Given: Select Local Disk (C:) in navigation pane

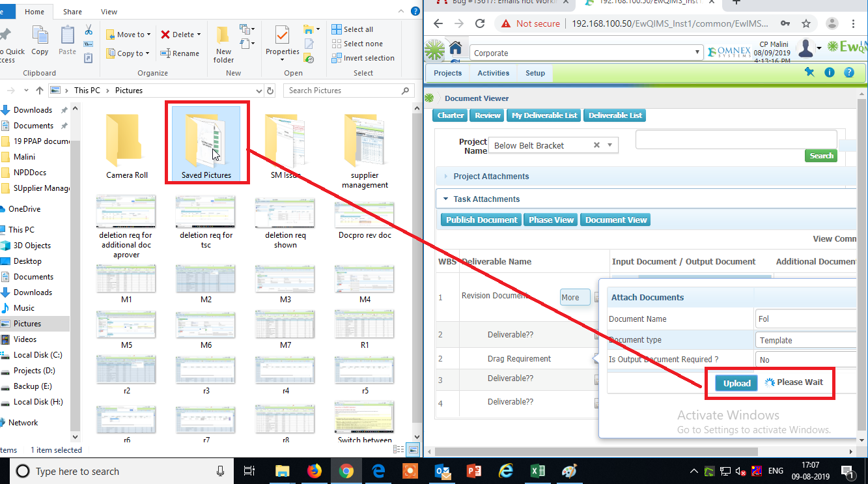Looking at the screenshot, I should click(x=38, y=355).
